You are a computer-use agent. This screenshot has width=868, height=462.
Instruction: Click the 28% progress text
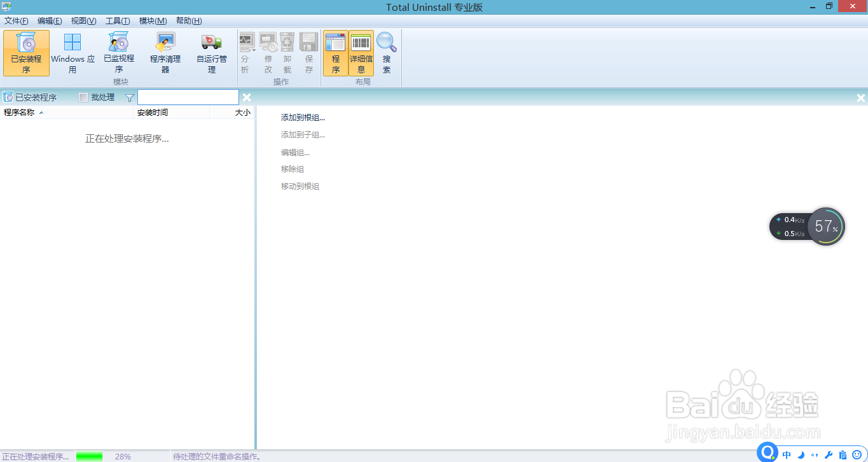(123, 457)
